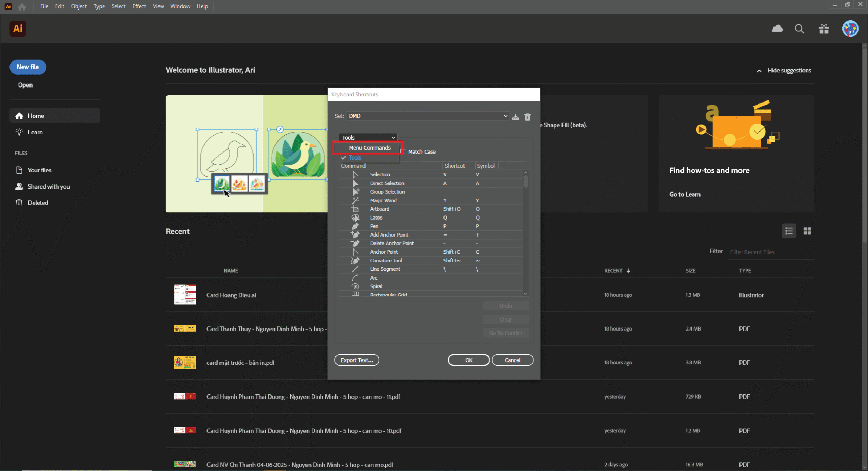Click the save keyset icon beside DMD
This screenshot has height=471, width=868.
pyautogui.click(x=515, y=117)
